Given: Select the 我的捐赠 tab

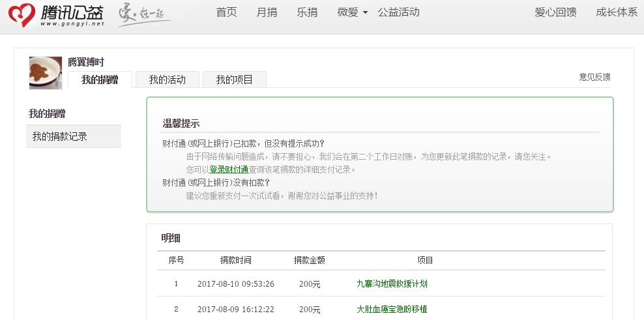Looking at the screenshot, I should (100, 80).
